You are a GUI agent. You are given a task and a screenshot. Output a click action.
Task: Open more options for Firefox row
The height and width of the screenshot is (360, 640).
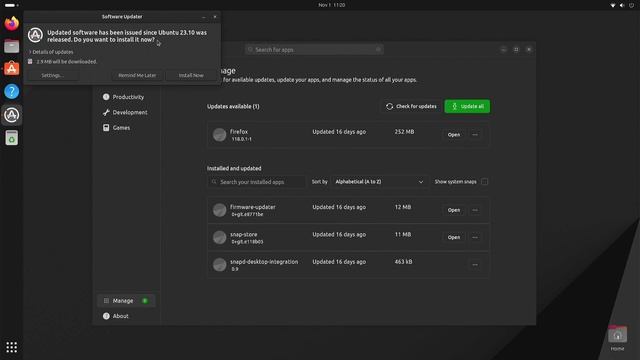pos(475,135)
